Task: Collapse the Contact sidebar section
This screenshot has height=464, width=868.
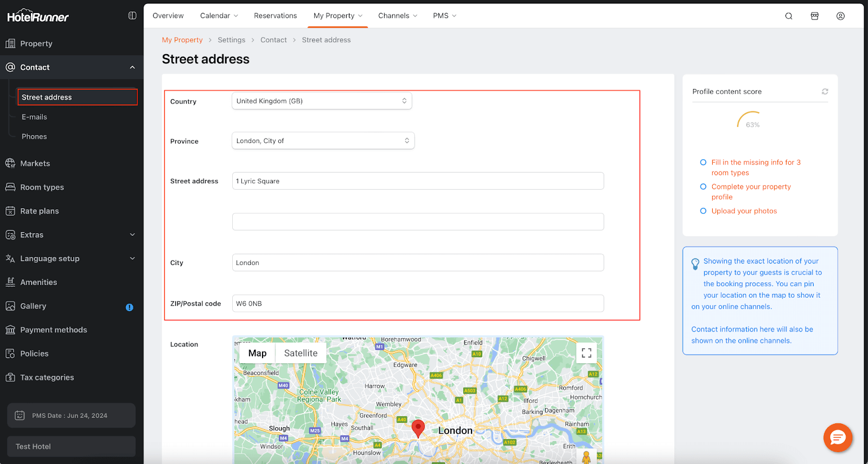Action: [132, 67]
